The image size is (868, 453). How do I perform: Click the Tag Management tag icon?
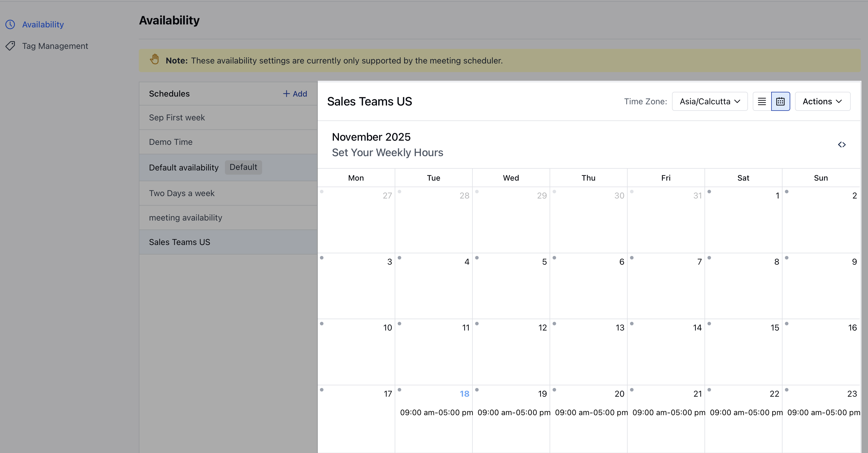(x=10, y=46)
